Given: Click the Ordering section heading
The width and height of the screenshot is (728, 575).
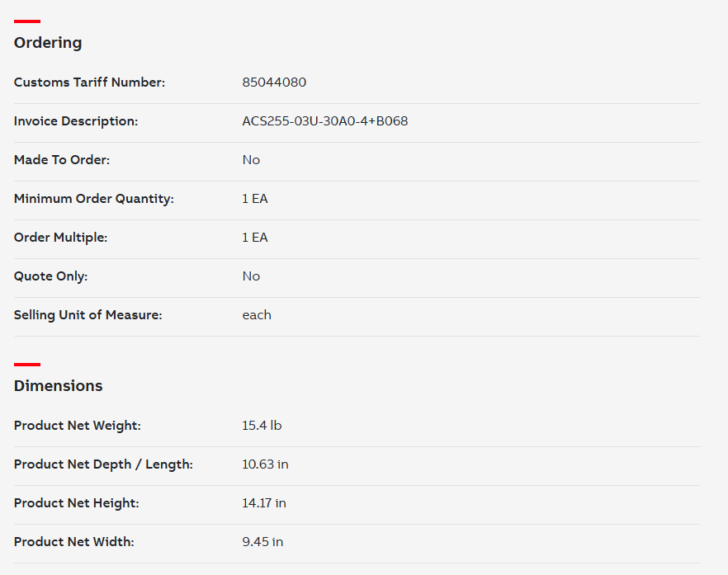Looking at the screenshot, I should (x=48, y=43).
